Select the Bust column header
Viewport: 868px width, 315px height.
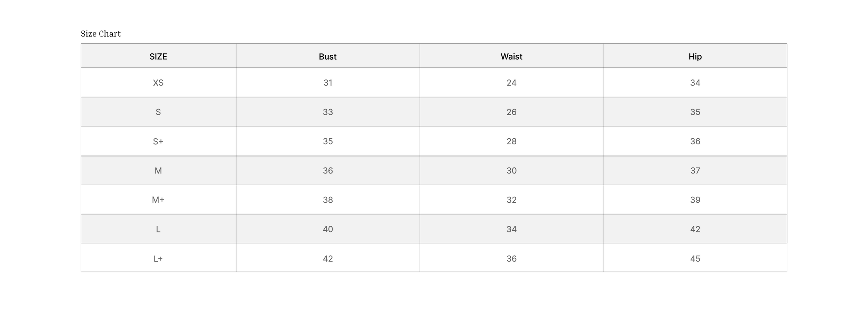pyautogui.click(x=328, y=57)
